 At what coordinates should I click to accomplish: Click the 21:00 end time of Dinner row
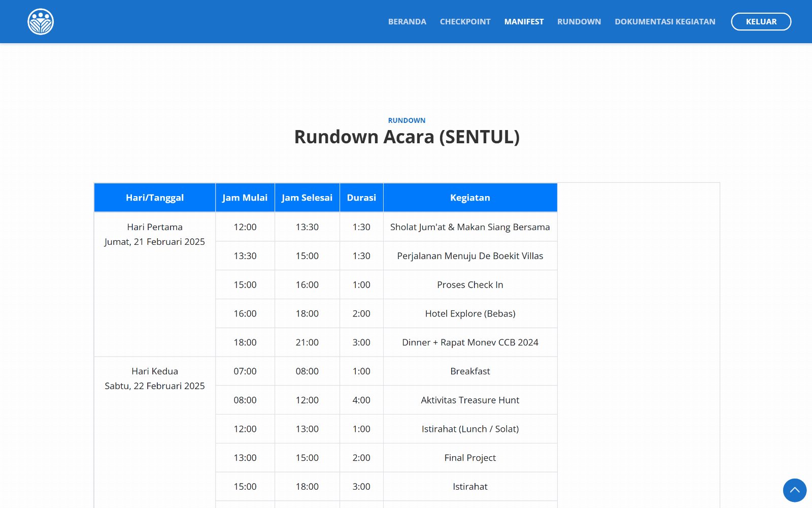pyautogui.click(x=307, y=342)
